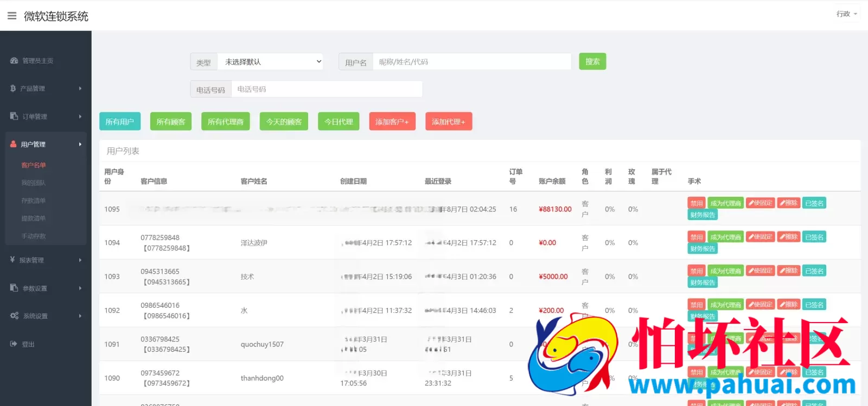Expand the 系统设置 menu arrow
The image size is (868, 406).
click(80, 316)
